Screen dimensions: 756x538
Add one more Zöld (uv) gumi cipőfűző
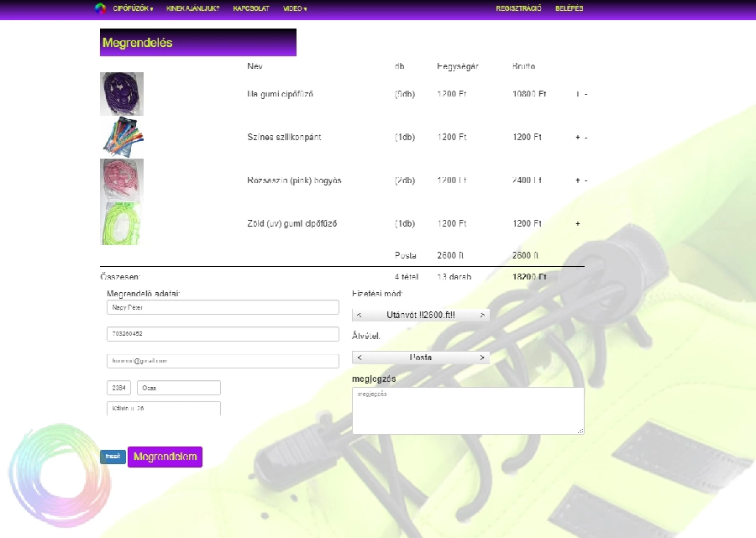coord(577,224)
